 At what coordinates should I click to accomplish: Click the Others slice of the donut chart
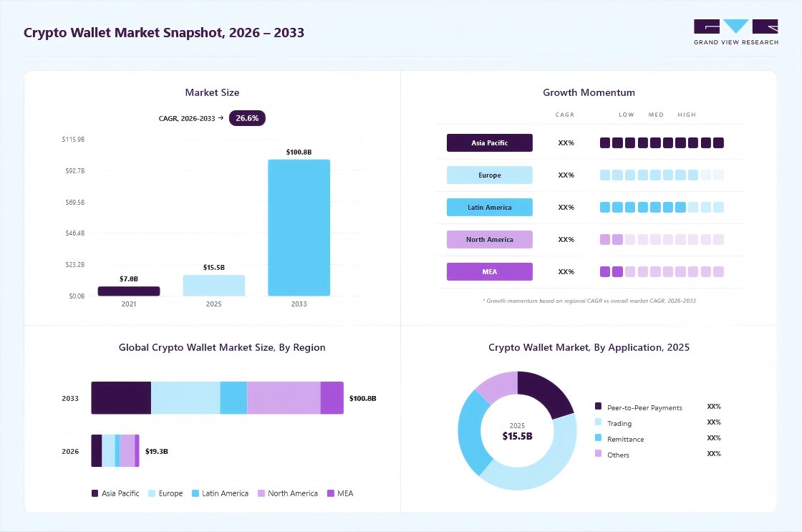coord(498,385)
